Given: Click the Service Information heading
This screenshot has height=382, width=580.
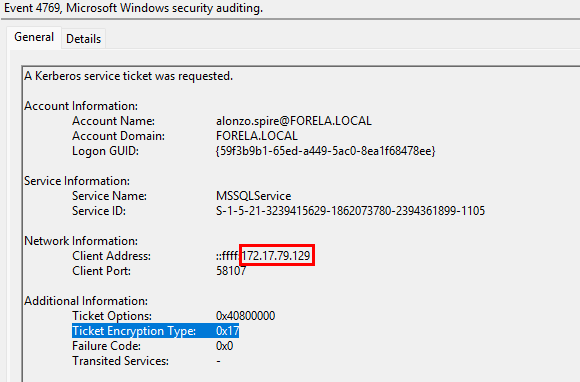Looking at the screenshot, I should 77,181.
